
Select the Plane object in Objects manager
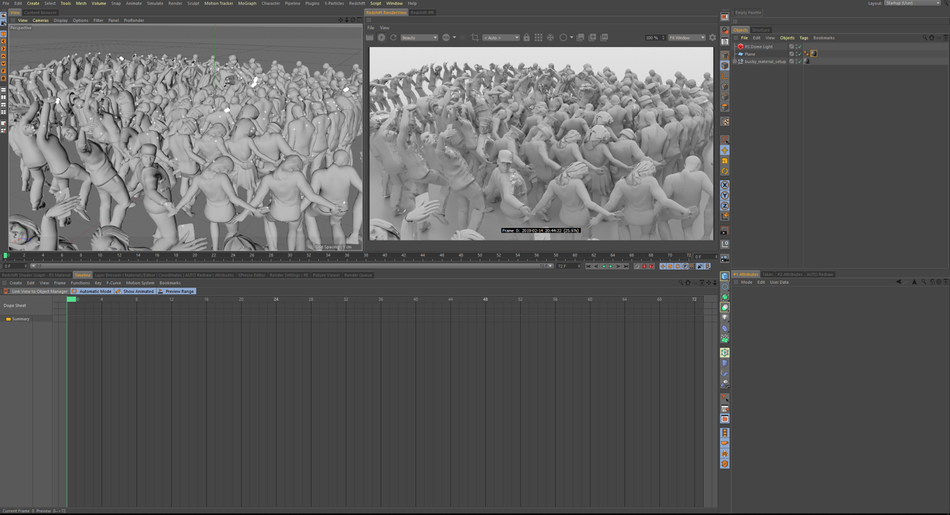click(750, 54)
